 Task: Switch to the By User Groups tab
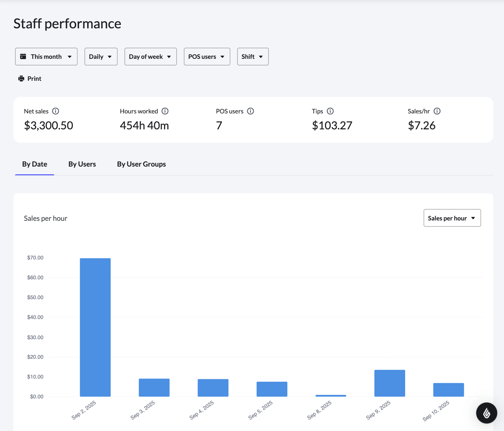pyautogui.click(x=141, y=164)
